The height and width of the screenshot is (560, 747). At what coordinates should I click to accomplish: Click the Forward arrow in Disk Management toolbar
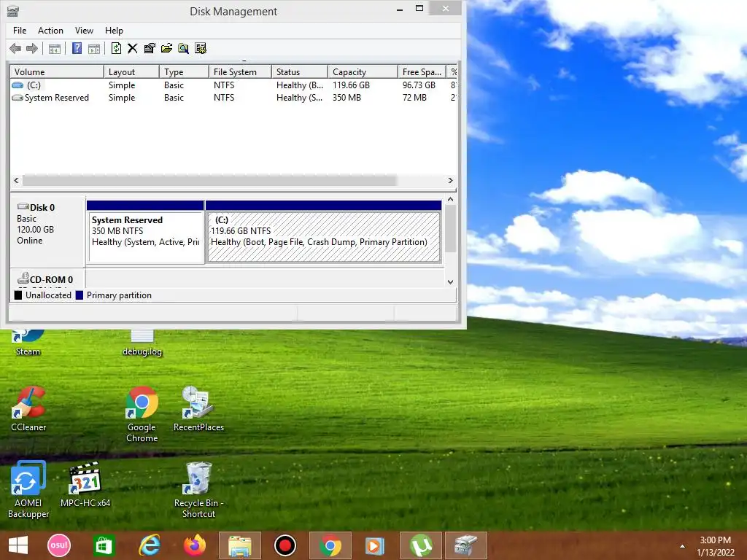click(x=32, y=48)
